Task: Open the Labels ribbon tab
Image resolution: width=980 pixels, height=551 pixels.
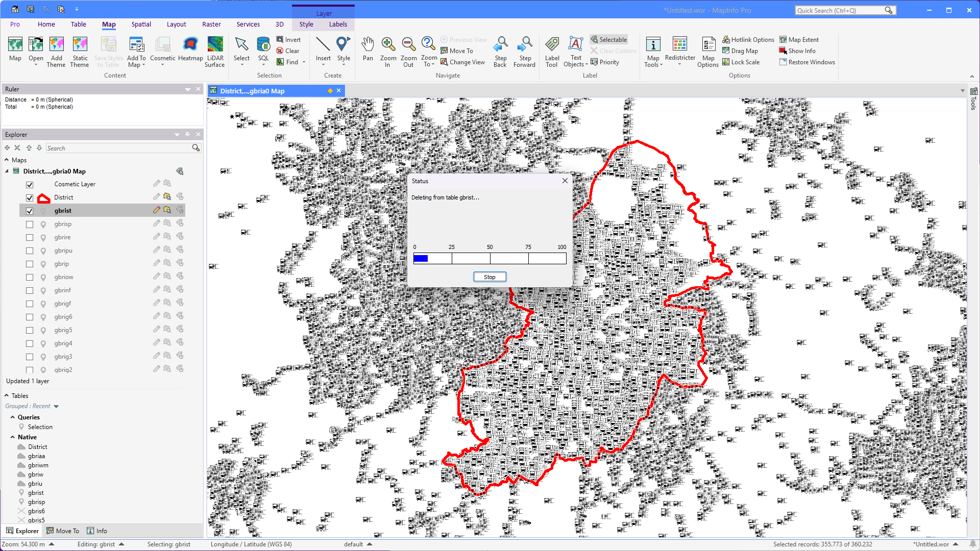Action: click(x=338, y=24)
